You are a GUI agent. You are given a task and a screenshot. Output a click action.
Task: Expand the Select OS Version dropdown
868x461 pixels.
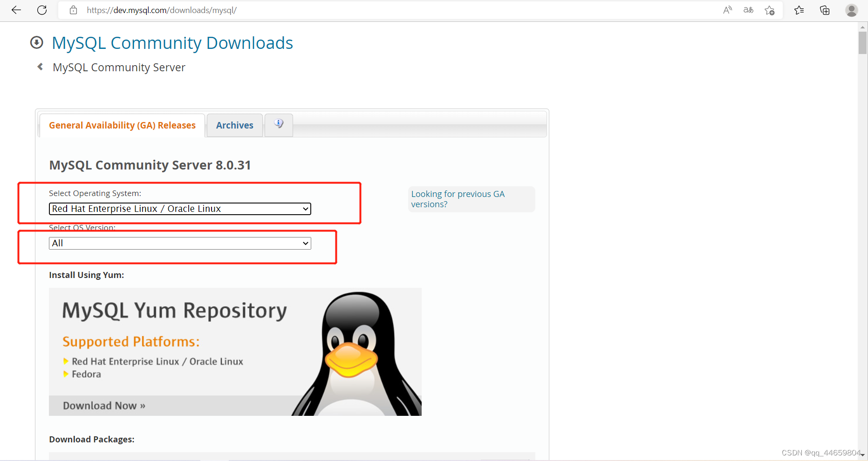coord(180,243)
